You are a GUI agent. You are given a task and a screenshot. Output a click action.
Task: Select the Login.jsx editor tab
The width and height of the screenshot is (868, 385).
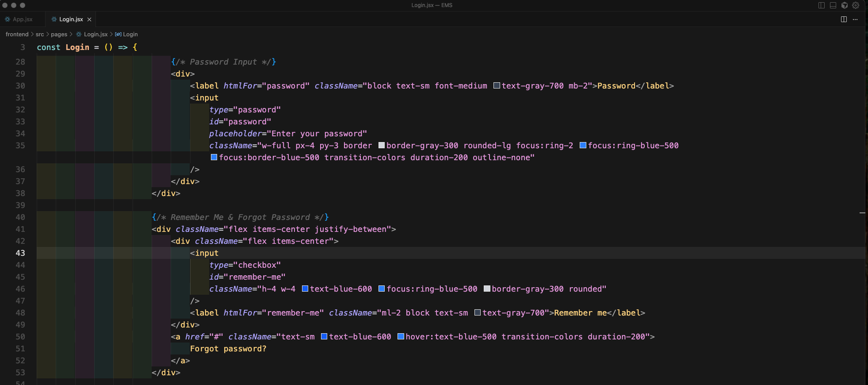click(x=71, y=19)
